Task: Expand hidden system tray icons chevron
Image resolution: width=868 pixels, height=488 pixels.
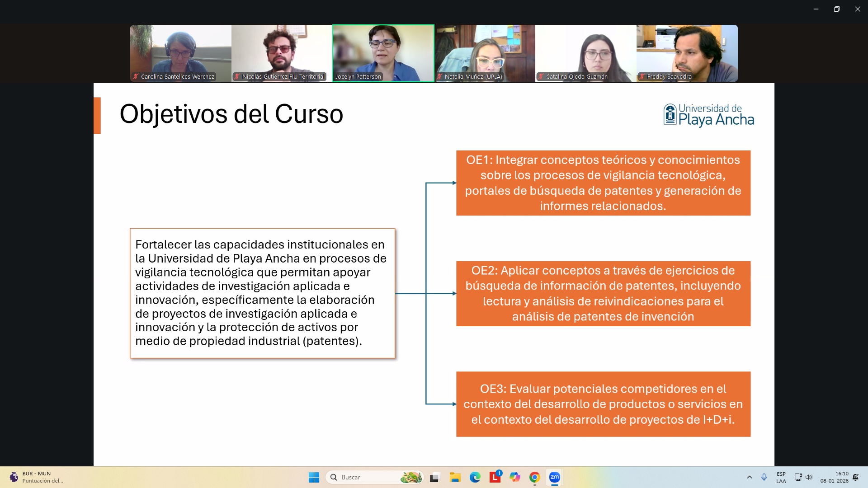Action: (x=750, y=477)
